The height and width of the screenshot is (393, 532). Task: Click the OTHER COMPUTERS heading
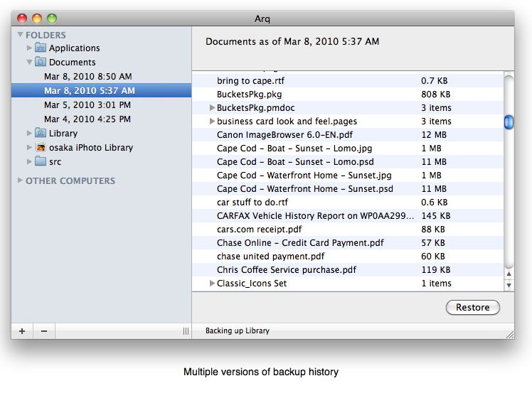(x=70, y=181)
